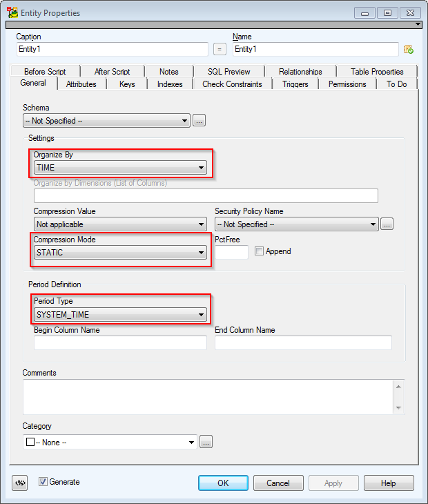Image resolution: width=428 pixels, height=504 pixels.
Task: Click the equals sync button between Caption and Name
Action: [x=220, y=49]
